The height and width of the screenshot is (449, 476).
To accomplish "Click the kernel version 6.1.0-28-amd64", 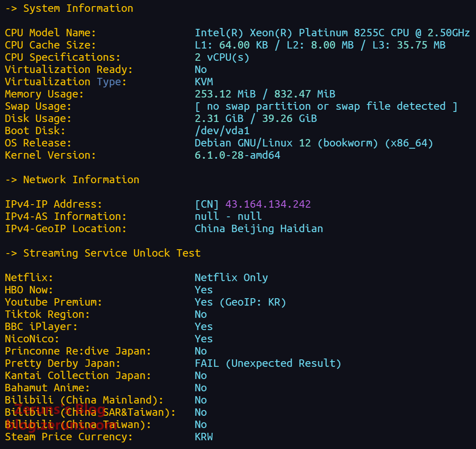I will [x=237, y=155].
